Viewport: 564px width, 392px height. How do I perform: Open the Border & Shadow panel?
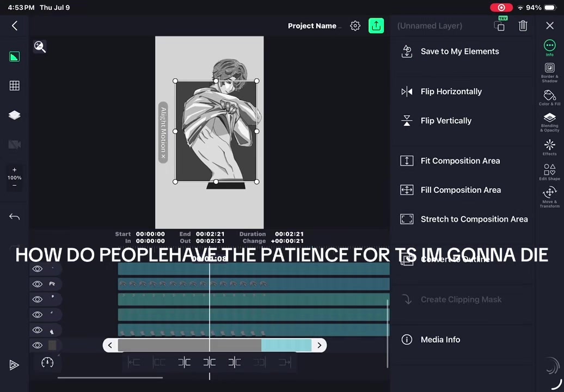coord(549,72)
